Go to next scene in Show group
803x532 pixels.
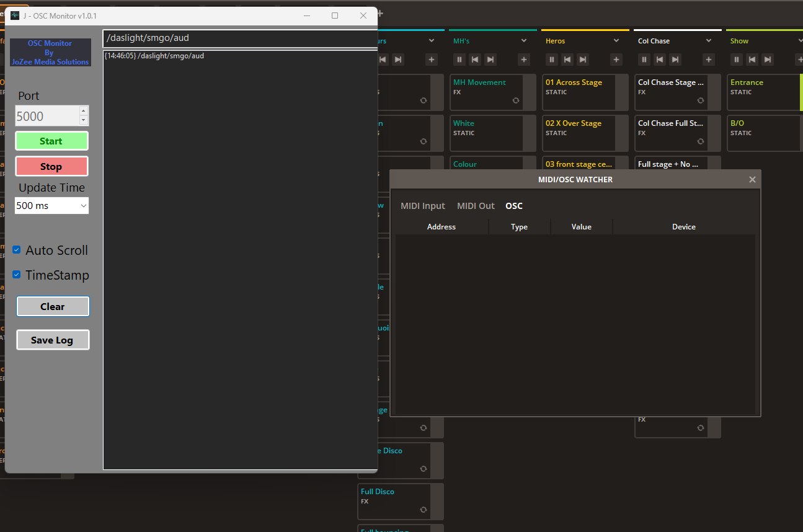[768, 60]
